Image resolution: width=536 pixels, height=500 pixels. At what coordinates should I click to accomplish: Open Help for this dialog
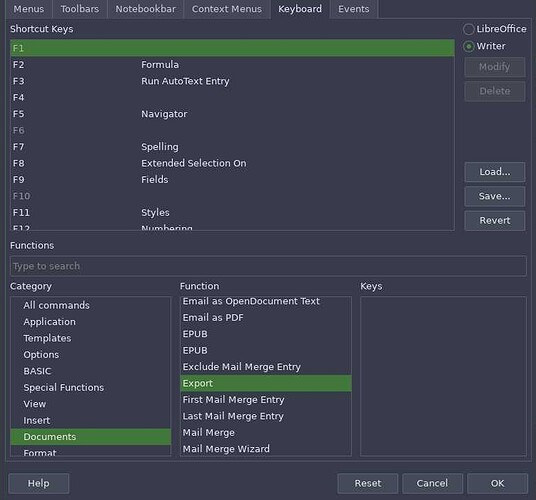(x=39, y=483)
